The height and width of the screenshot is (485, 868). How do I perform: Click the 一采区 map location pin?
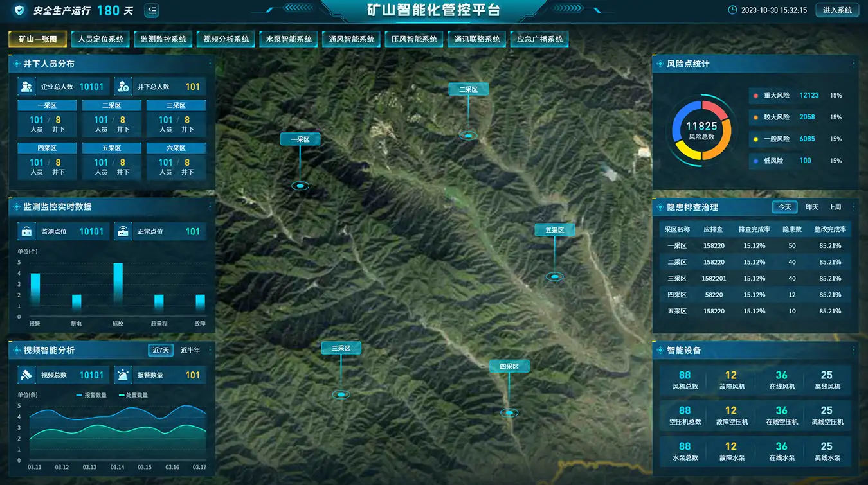[300, 186]
